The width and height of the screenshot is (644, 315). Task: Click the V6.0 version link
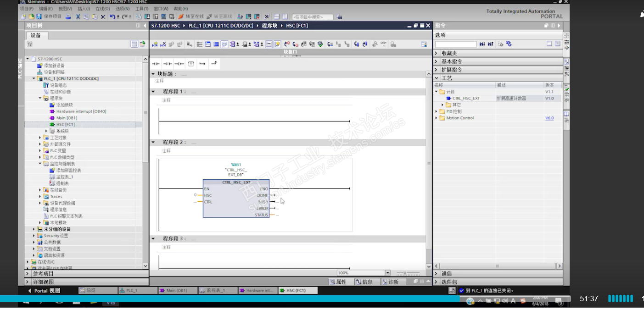[x=549, y=118]
